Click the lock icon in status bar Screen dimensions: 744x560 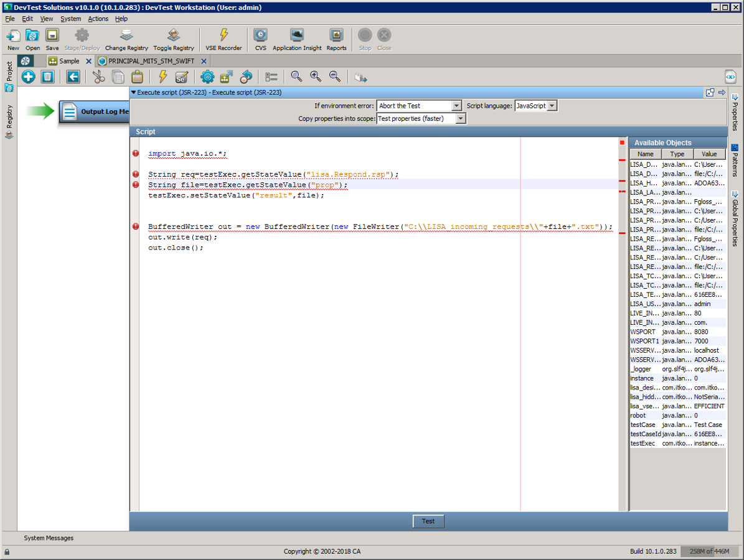7,552
